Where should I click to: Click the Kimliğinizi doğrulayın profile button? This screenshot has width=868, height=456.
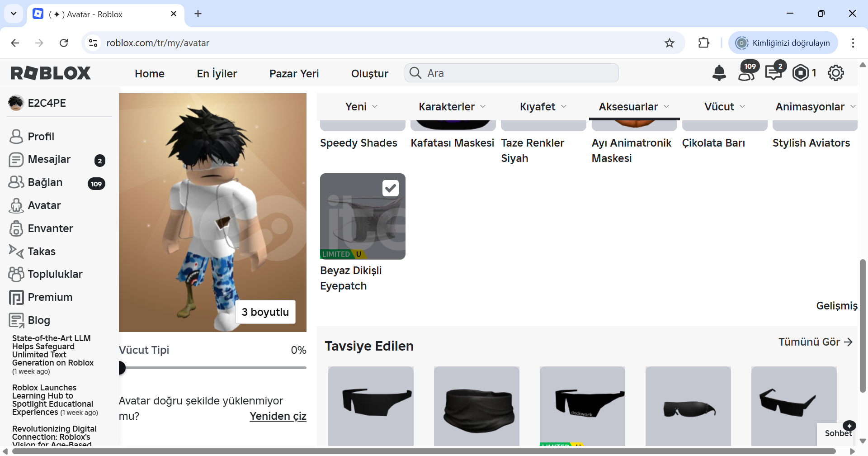click(x=783, y=43)
